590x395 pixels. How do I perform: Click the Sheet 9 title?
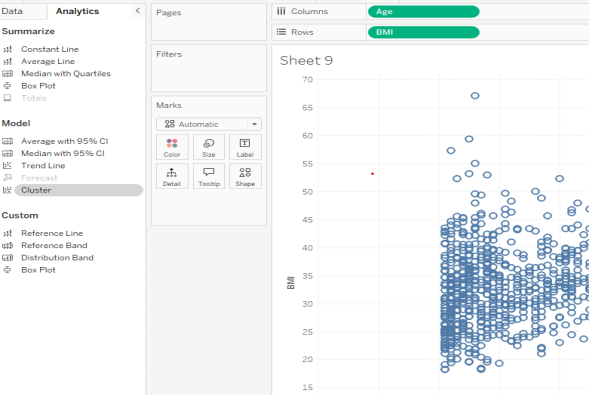tap(306, 61)
